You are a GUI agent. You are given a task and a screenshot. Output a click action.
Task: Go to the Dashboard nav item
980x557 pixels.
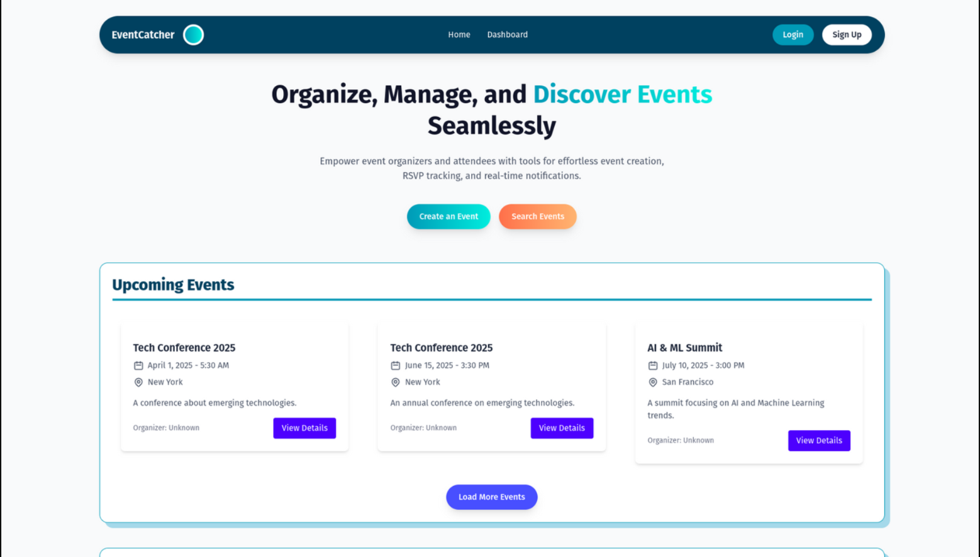(x=507, y=35)
